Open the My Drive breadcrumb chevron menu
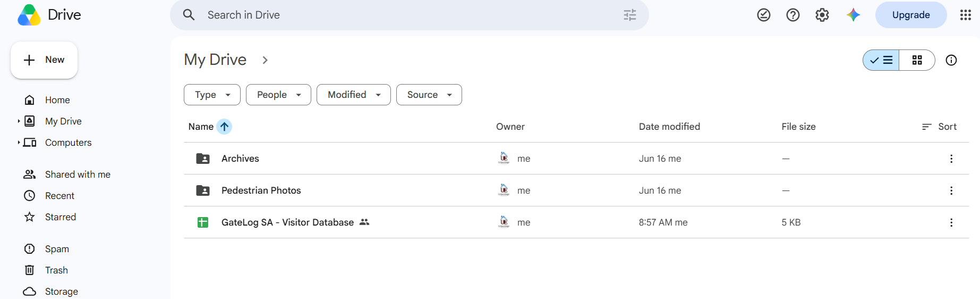This screenshot has height=299, width=980. (x=265, y=60)
